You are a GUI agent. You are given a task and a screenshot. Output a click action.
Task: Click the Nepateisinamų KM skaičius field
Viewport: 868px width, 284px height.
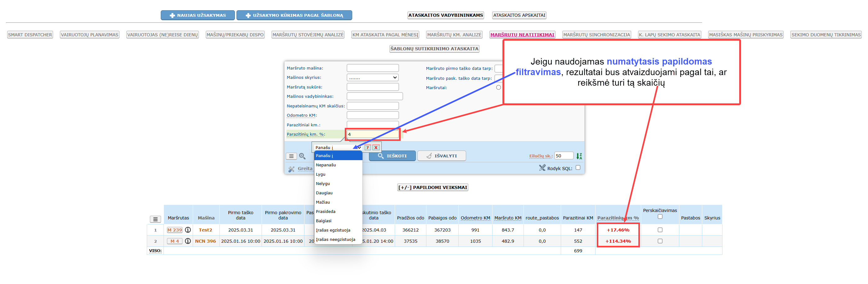373,106
